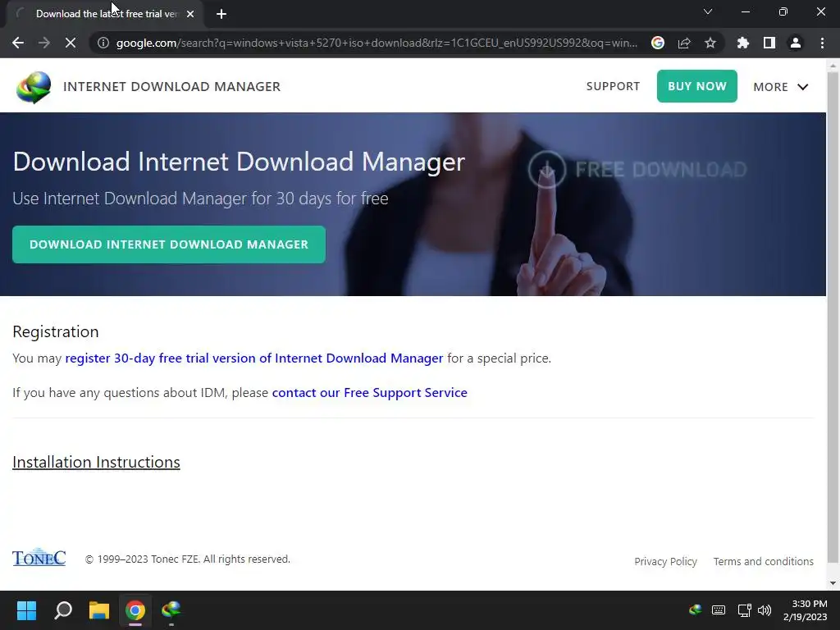View site information icon in address bar
840x630 pixels.
pyautogui.click(x=103, y=43)
